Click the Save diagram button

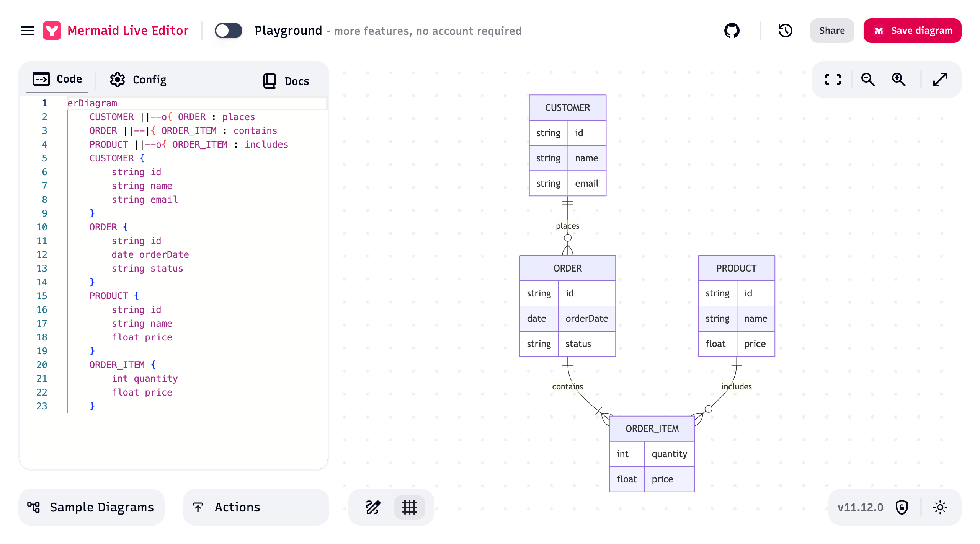pos(912,31)
